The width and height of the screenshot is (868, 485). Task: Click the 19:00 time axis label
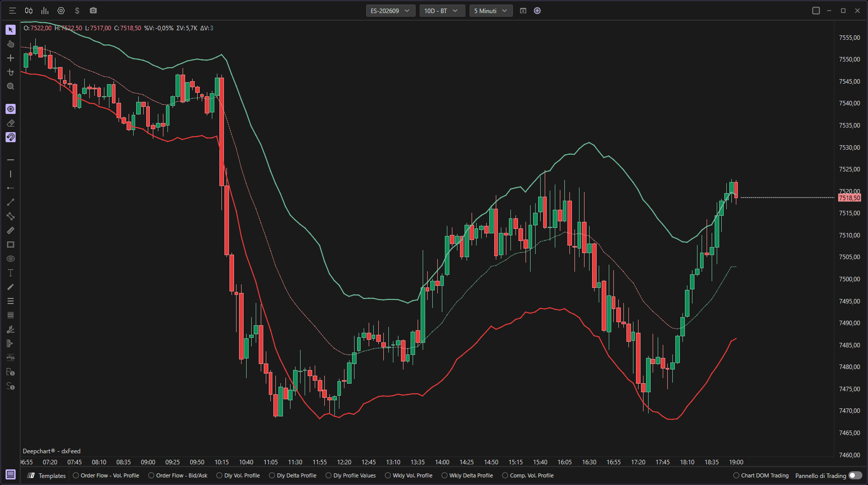(x=736, y=462)
